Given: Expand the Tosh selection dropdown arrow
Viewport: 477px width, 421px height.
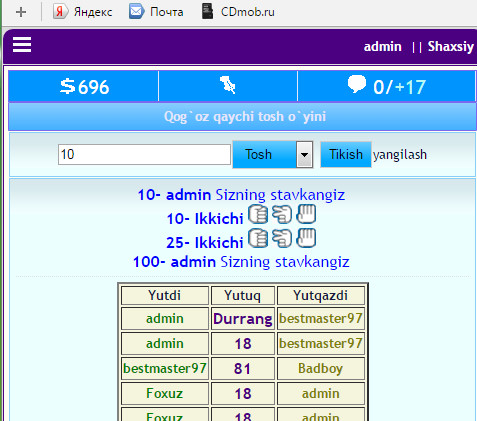Looking at the screenshot, I should [x=304, y=155].
